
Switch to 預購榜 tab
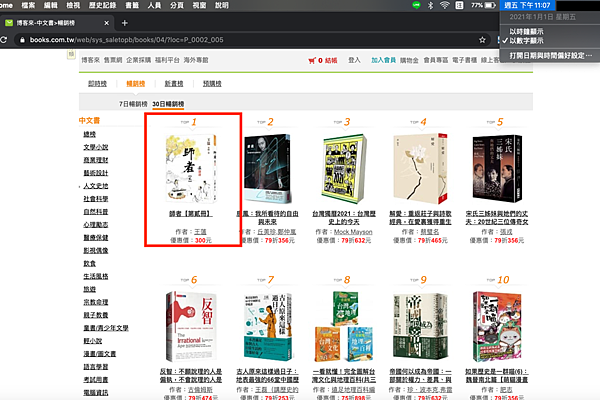pyautogui.click(x=212, y=83)
